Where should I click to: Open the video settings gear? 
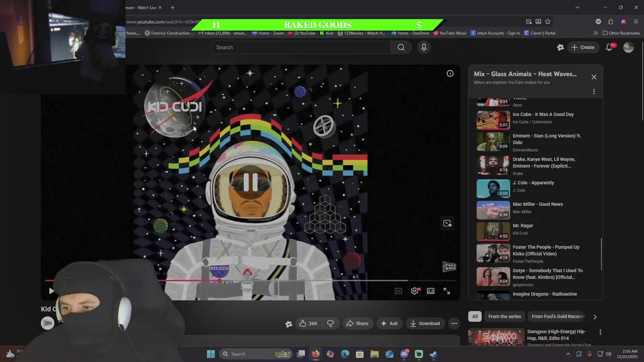point(415,291)
